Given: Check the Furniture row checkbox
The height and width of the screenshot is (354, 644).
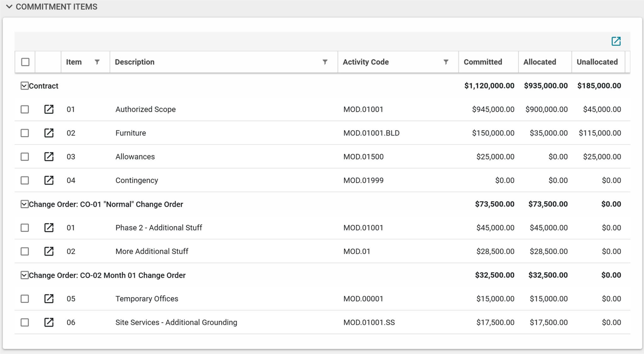Looking at the screenshot, I should coord(25,133).
